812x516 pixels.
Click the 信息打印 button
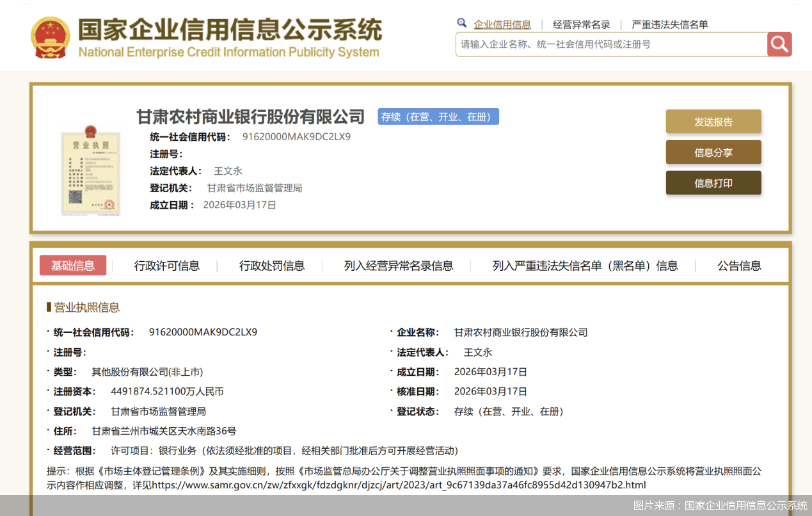(713, 182)
